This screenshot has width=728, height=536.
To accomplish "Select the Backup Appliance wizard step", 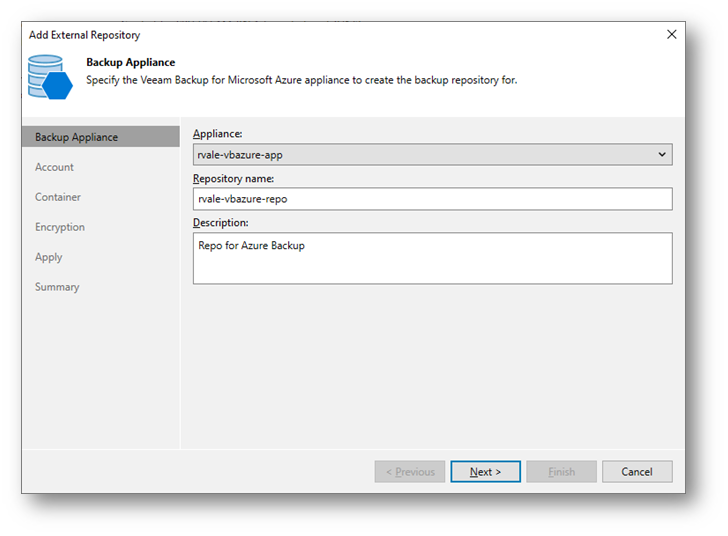I will point(76,137).
